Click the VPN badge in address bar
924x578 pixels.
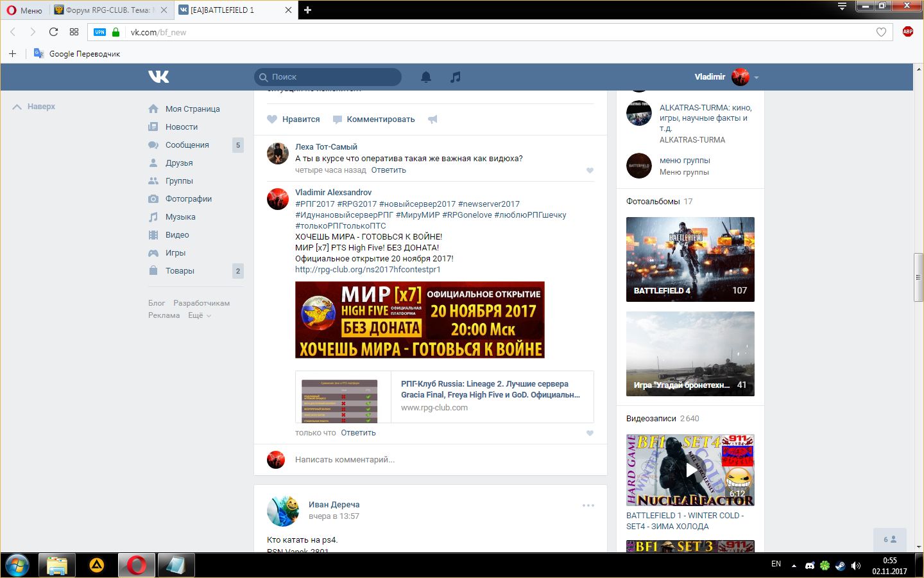click(100, 32)
